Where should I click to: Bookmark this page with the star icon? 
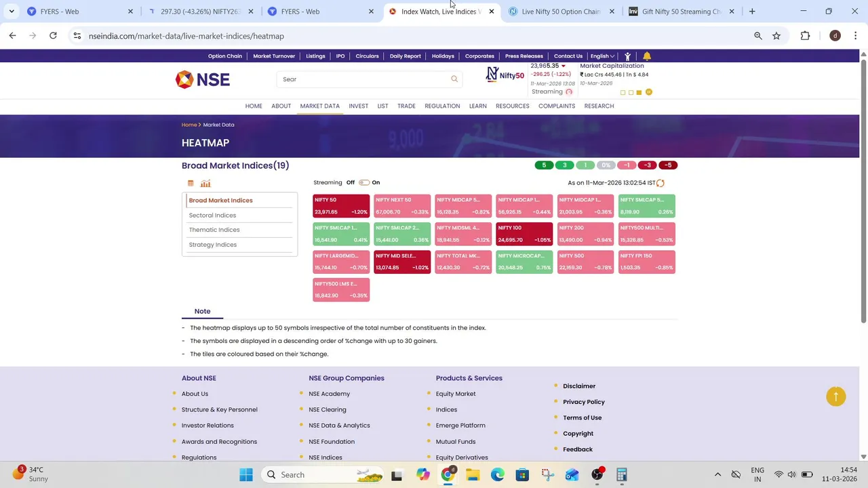coord(776,36)
